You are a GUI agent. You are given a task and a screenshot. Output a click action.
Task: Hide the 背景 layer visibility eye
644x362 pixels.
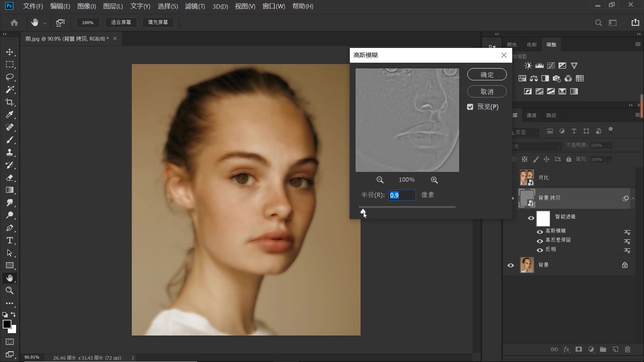511,265
